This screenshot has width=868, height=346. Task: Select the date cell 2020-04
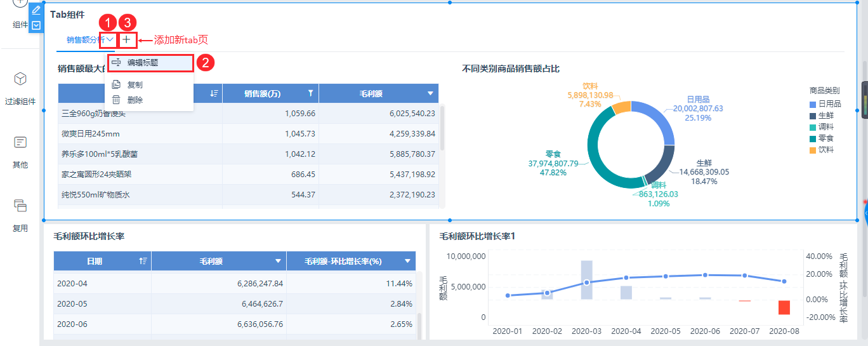102,284
